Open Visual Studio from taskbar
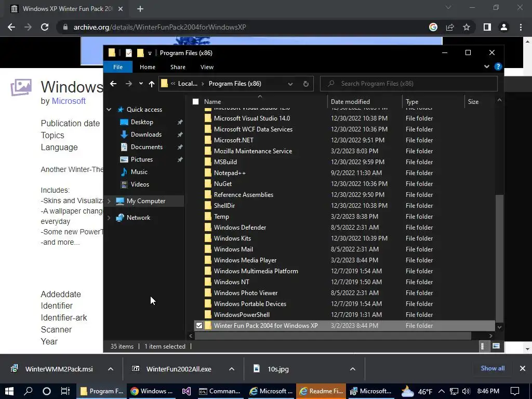 click(187, 391)
